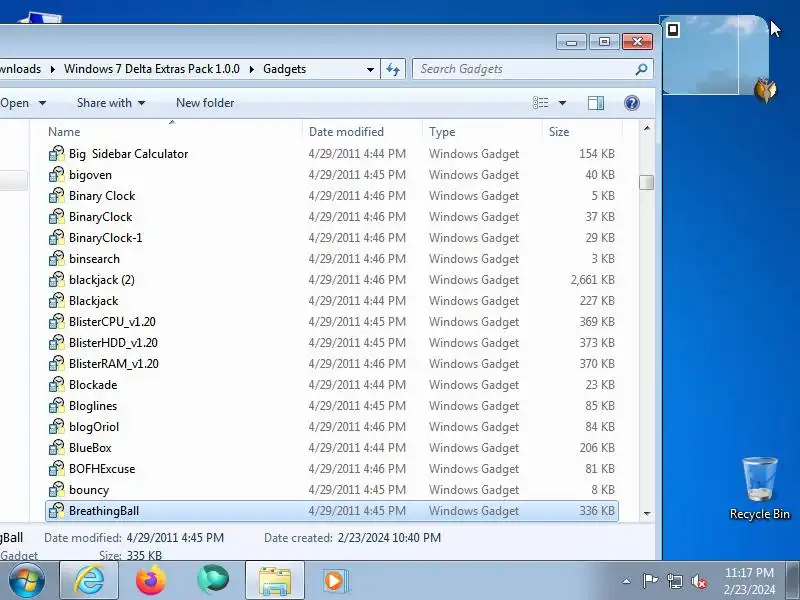Select the BinaryClock file name

[101, 217]
